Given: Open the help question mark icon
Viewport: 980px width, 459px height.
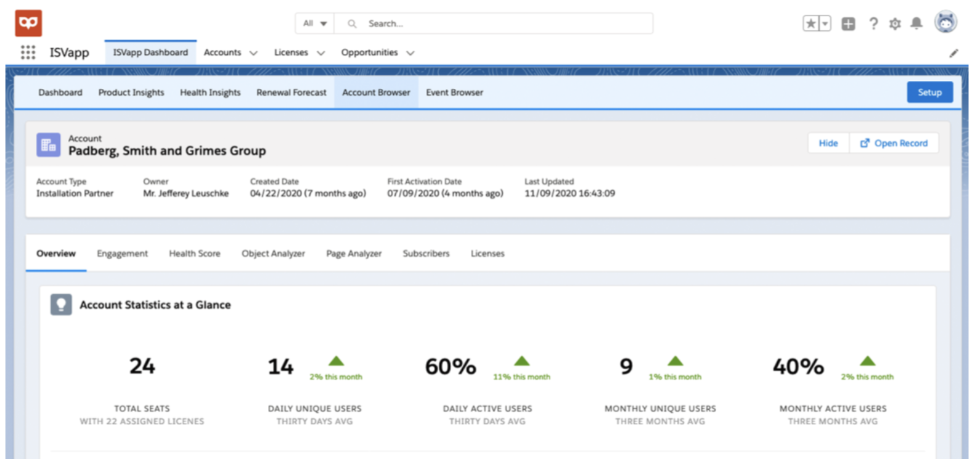Looking at the screenshot, I should pos(873,23).
